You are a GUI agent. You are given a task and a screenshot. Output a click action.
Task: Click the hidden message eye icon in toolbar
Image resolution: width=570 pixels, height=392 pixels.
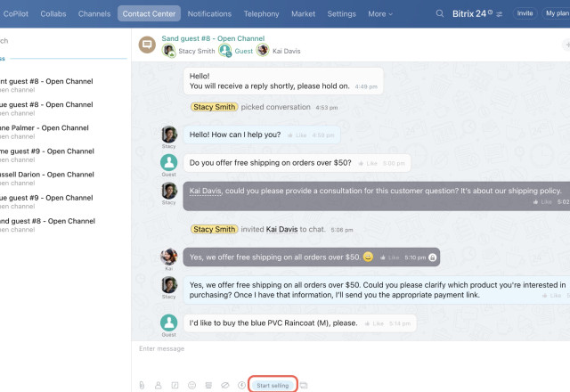pyautogui.click(x=225, y=385)
